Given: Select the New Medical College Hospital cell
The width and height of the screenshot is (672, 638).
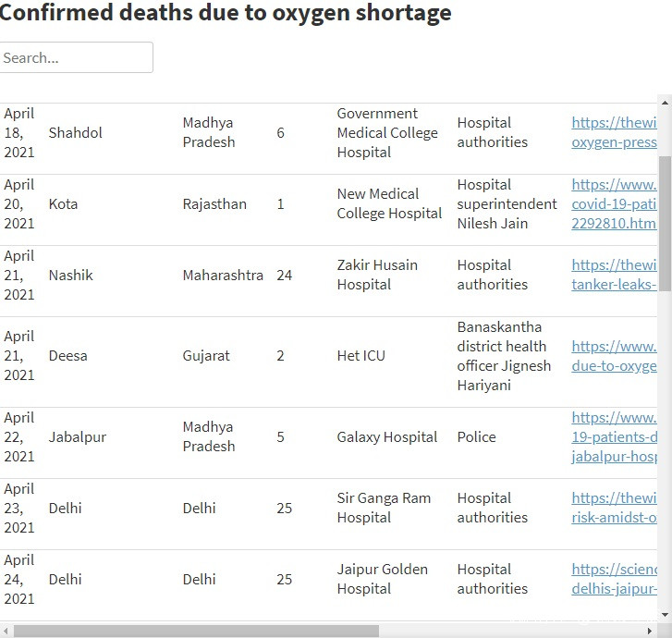Looking at the screenshot, I should coord(389,203).
